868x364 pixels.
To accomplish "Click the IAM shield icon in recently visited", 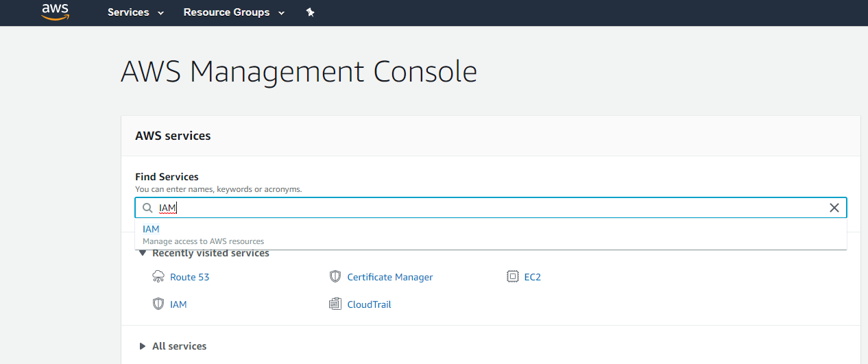I will 158,304.
